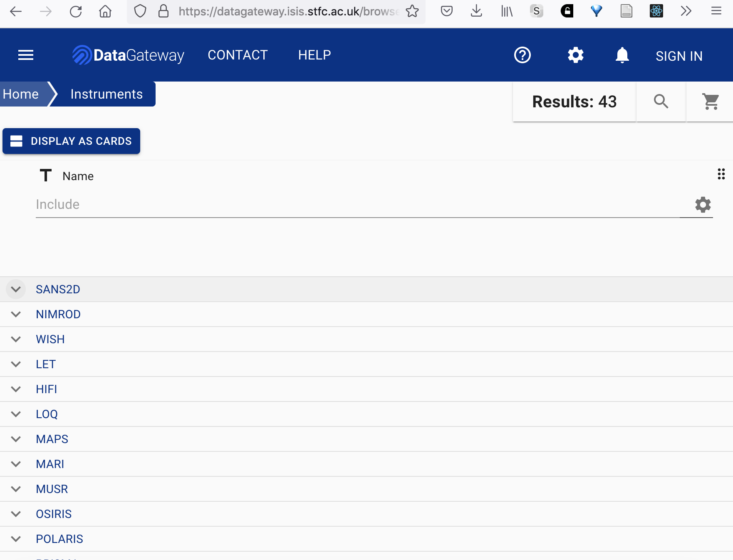733x560 pixels.
Task: Click the SIGN IN link
Action: coord(679,55)
